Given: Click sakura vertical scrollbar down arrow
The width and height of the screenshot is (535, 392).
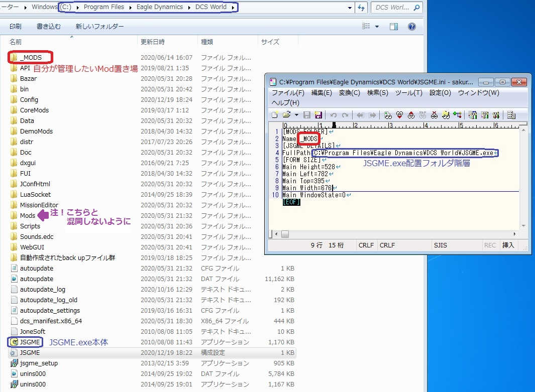Looking at the screenshot, I should (x=523, y=226).
